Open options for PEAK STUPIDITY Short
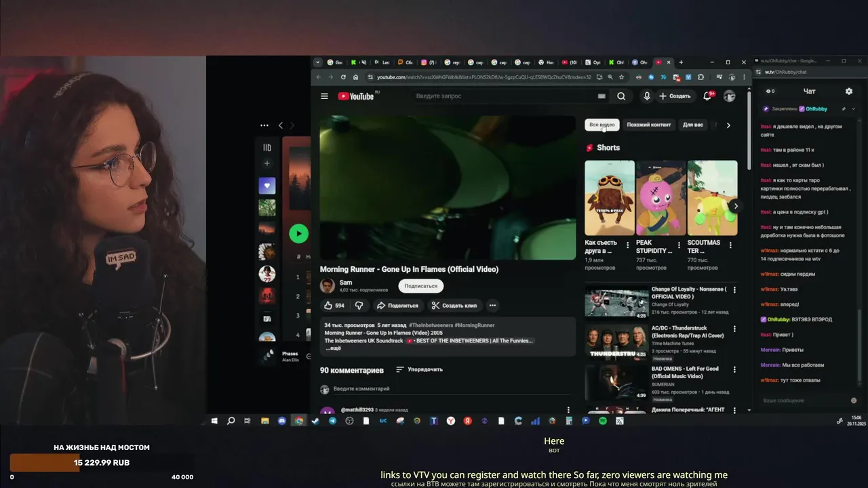This screenshot has height=488, width=868. coord(679,245)
